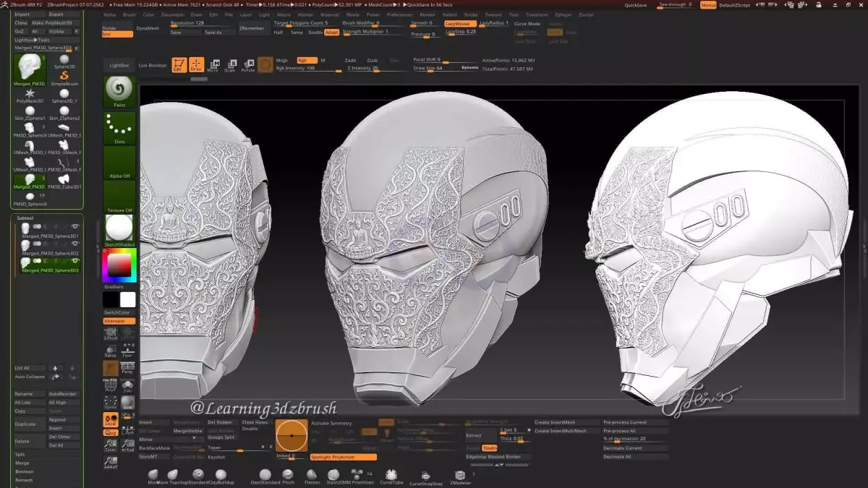The width and height of the screenshot is (868, 488).
Task: Toggle the Smt subdivision option
Action: pyautogui.click(x=117, y=34)
